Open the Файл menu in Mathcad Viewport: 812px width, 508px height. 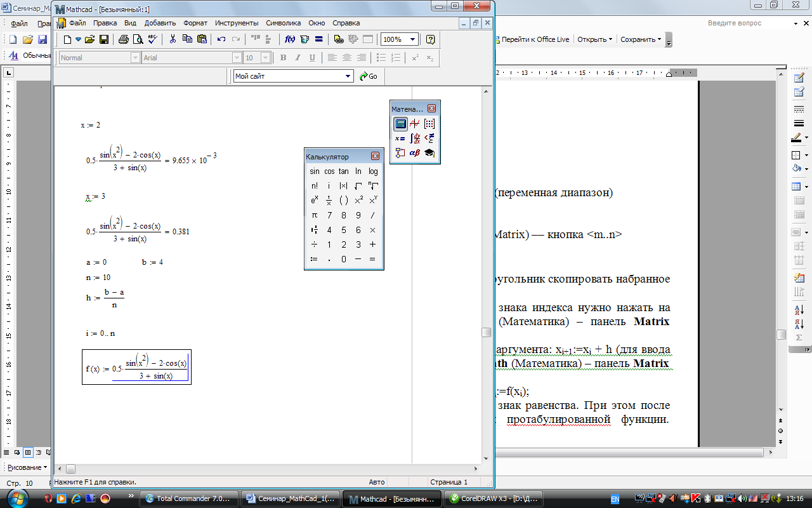[x=77, y=23]
